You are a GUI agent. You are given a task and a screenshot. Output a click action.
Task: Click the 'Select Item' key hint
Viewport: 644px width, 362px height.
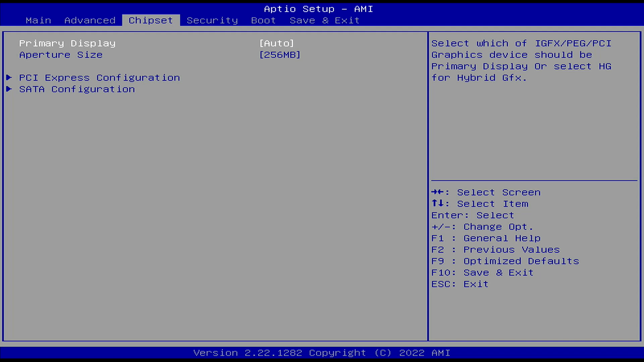[x=480, y=204]
